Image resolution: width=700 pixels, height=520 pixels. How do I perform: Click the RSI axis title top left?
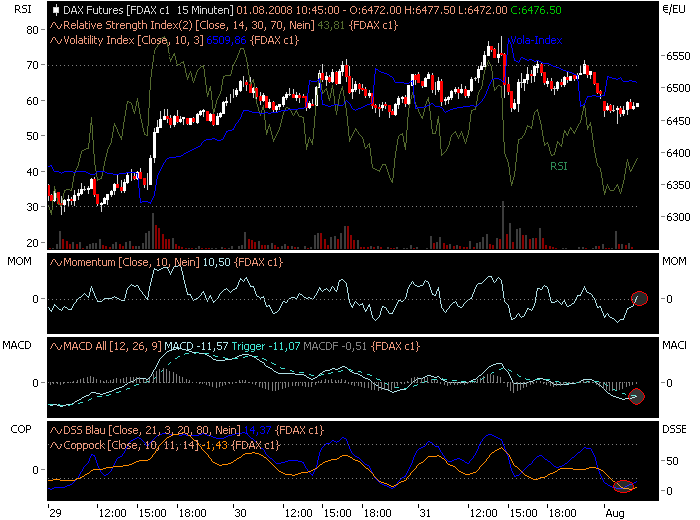coord(23,9)
